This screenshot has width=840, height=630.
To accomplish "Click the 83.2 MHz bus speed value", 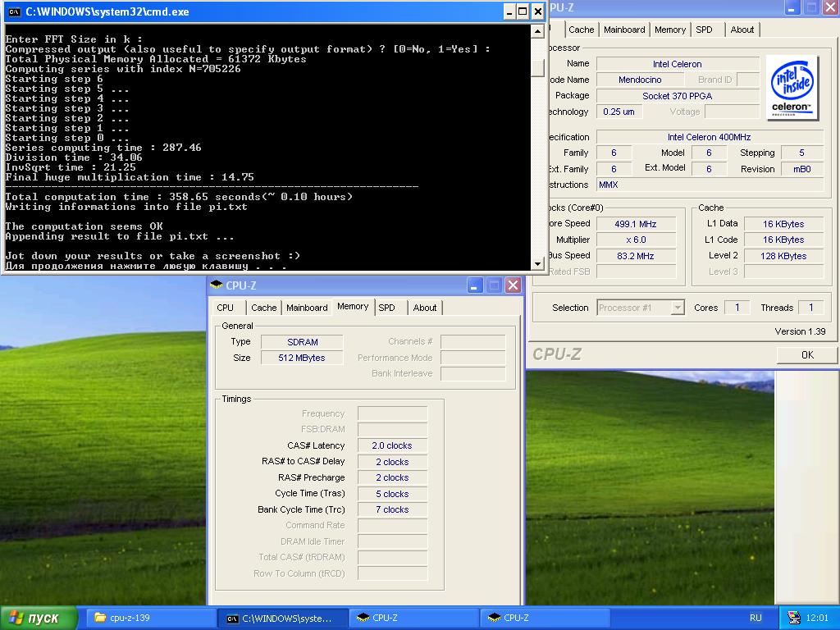I will [x=636, y=256].
